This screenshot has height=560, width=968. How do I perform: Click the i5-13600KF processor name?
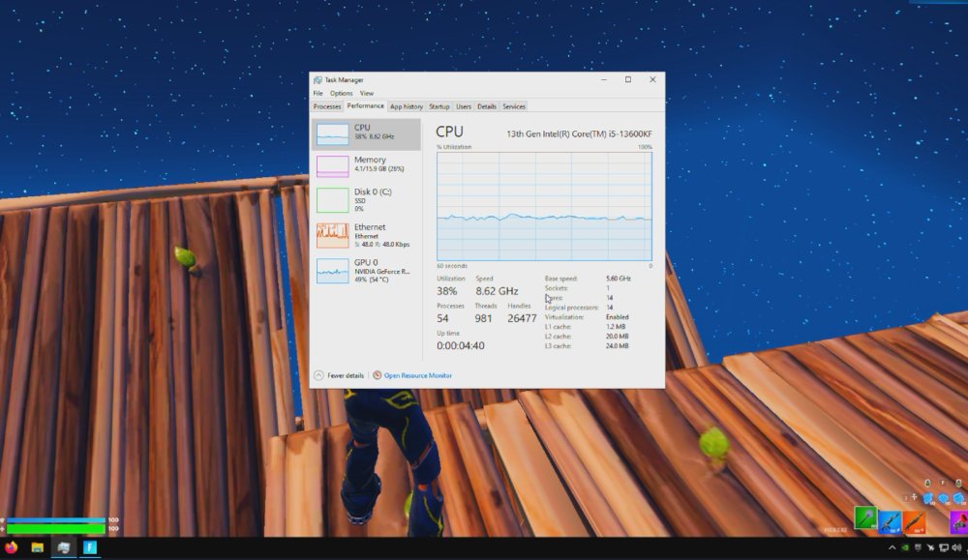click(x=579, y=133)
